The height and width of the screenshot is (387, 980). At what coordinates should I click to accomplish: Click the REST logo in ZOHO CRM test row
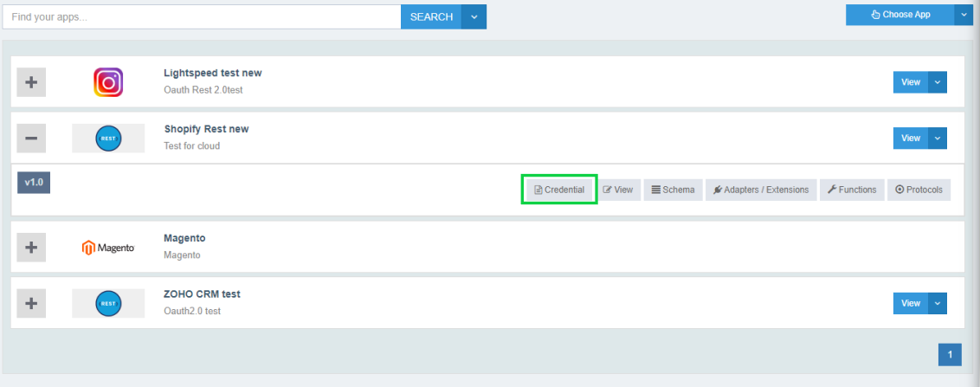(x=108, y=303)
